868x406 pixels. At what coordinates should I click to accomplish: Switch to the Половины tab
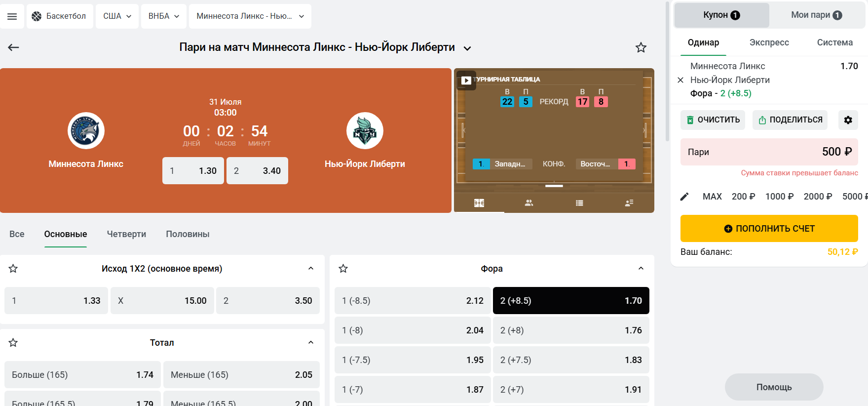pyautogui.click(x=188, y=234)
